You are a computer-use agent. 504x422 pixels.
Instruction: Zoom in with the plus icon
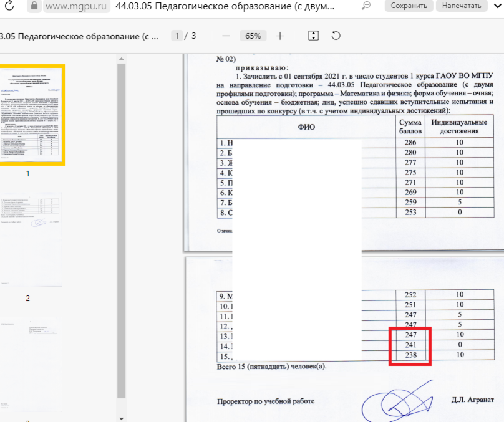(280, 36)
